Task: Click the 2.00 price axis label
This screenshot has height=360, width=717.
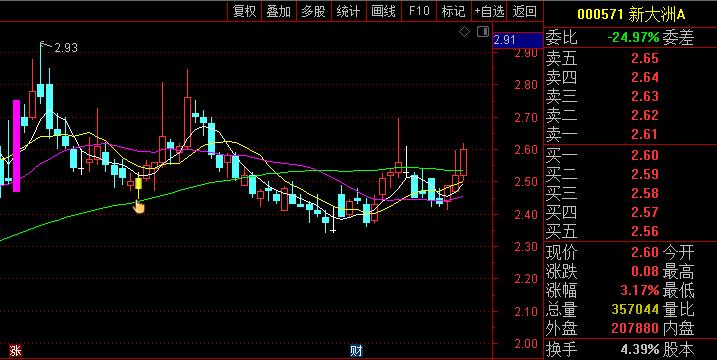Action: pos(526,344)
